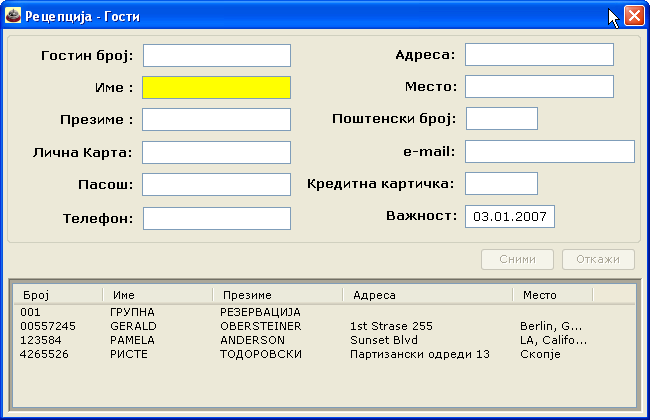Viewport: 650px width, 420px height.
Task: Click the Место input field in the form
Action: [538, 87]
